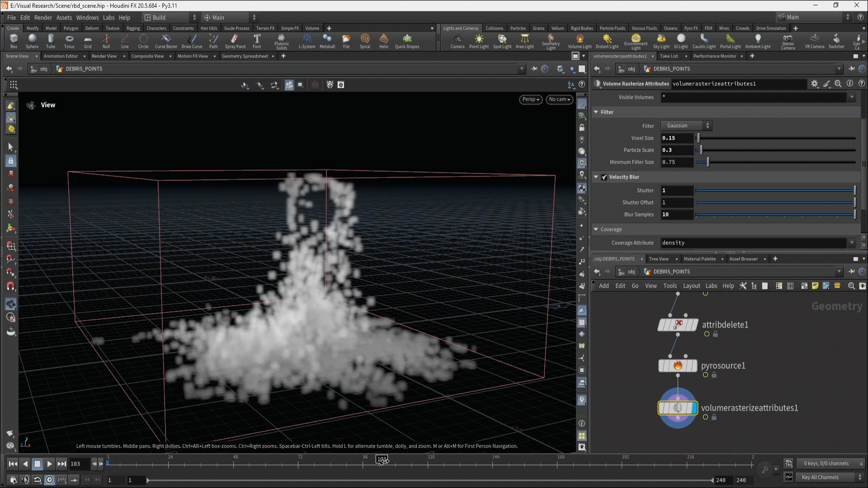
Task: Open the Persp viewport dropdown
Action: point(530,99)
